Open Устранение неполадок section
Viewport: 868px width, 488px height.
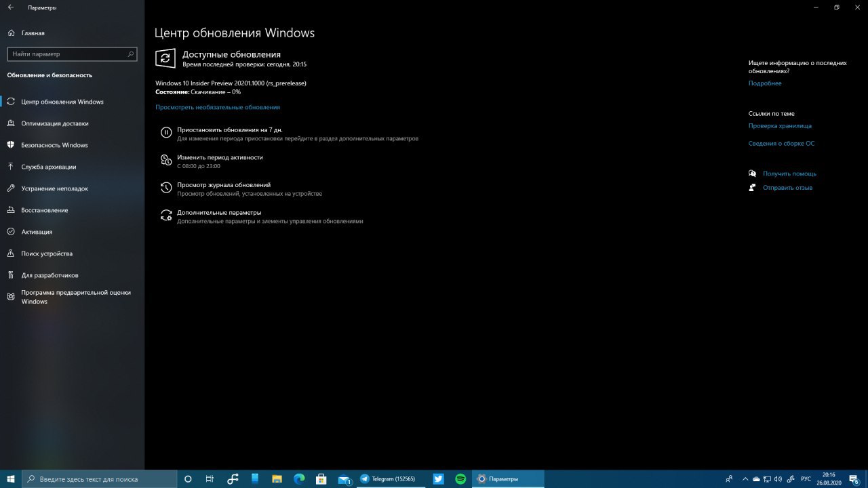coord(54,188)
